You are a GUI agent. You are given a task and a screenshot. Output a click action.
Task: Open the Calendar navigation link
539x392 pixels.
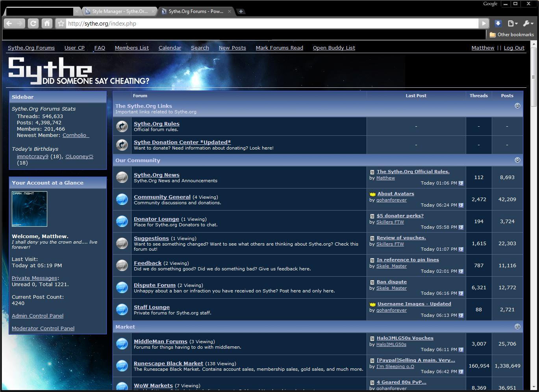[x=170, y=48]
